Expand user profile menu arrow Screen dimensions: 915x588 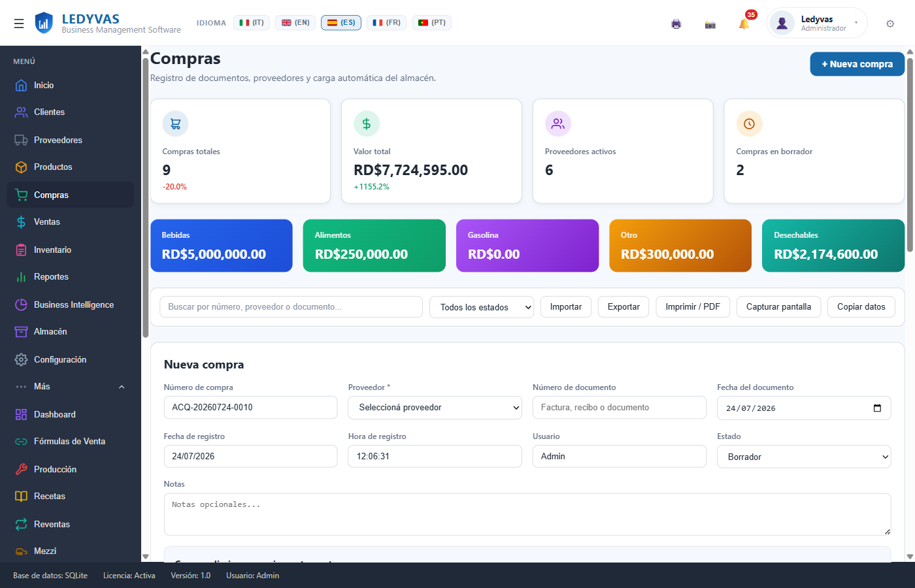pos(856,23)
